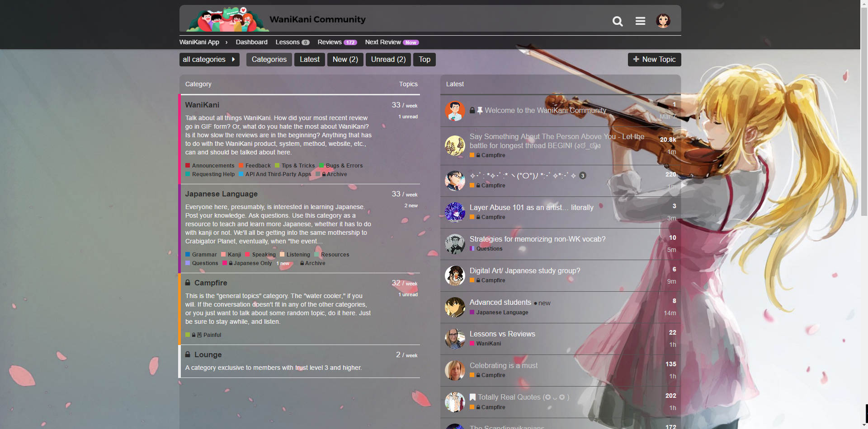The width and height of the screenshot is (868, 429).
Task: Click the plus icon in New Topic
Action: coord(636,59)
